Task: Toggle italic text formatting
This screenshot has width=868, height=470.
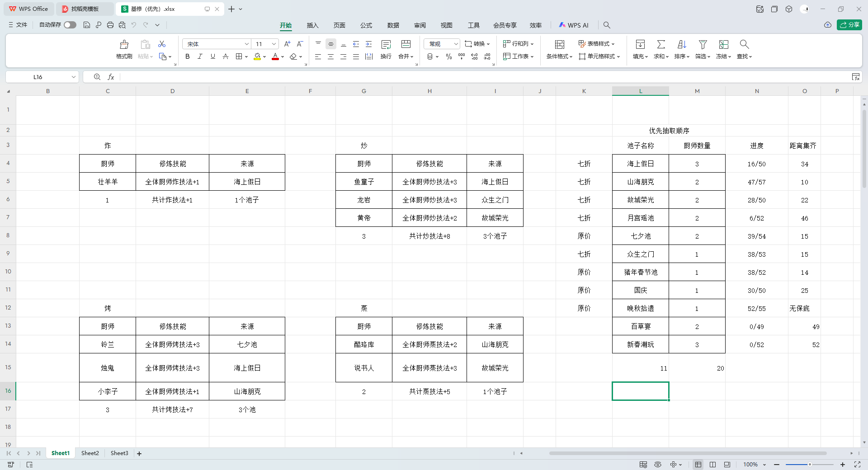Action: [200, 56]
